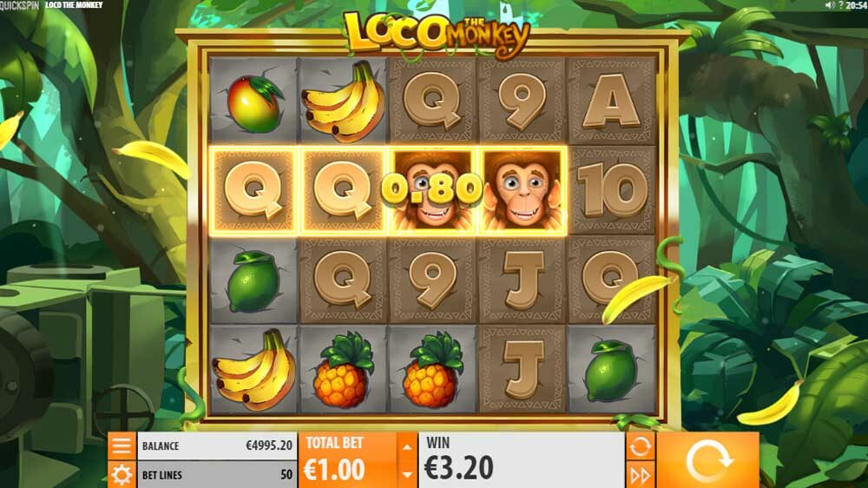Click the Balance €4995.20 display
The height and width of the screenshot is (488, 868).
click(217, 446)
